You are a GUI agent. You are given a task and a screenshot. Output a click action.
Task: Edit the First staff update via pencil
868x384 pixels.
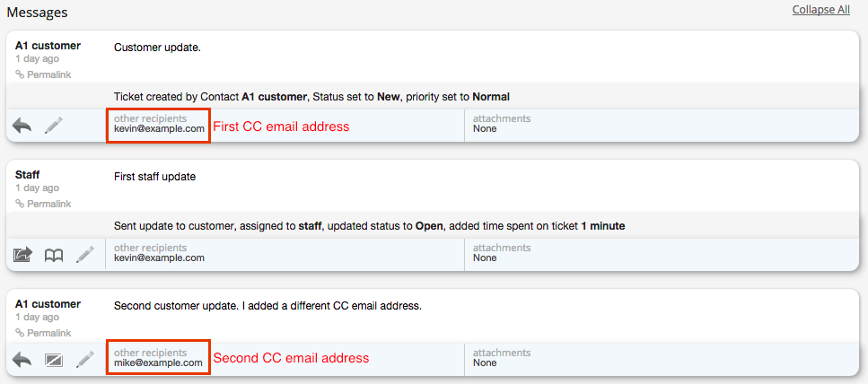[84, 255]
